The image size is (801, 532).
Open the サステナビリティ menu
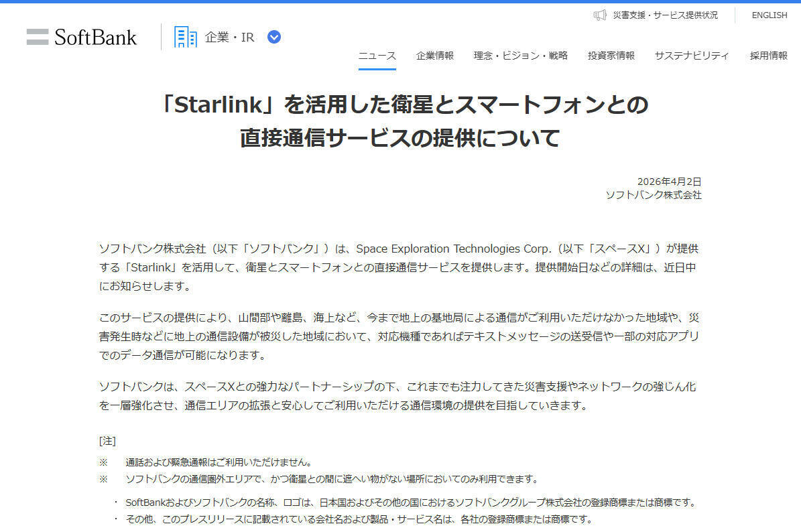(x=692, y=56)
